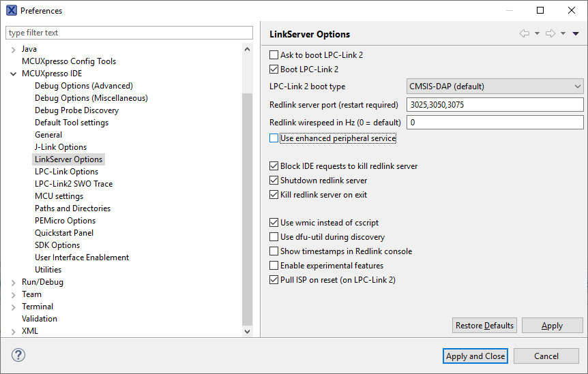Click the preferences tree vertical scrollbar
Image resolution: width=588 pixels, height=374 pixels.
click(x=248, y=204)
